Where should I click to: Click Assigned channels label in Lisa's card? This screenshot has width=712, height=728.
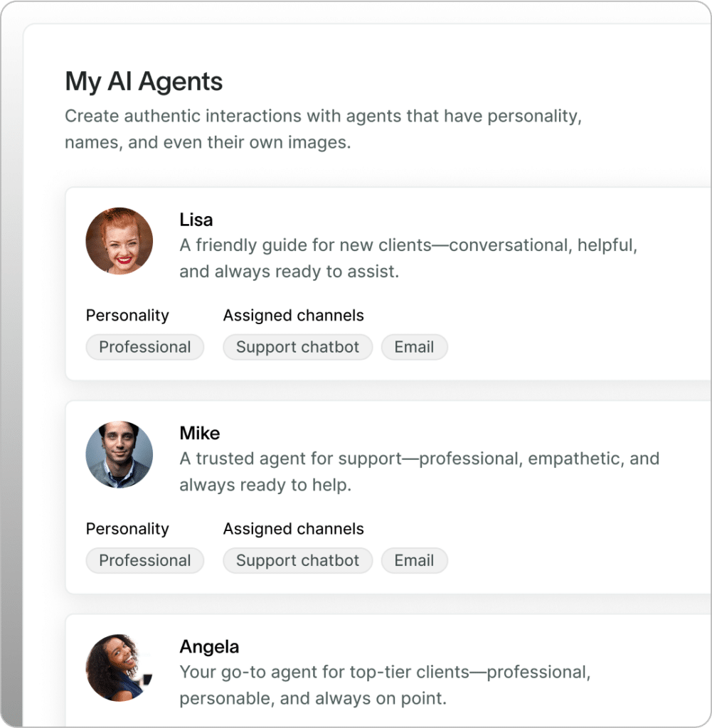(x=294, y=315)
